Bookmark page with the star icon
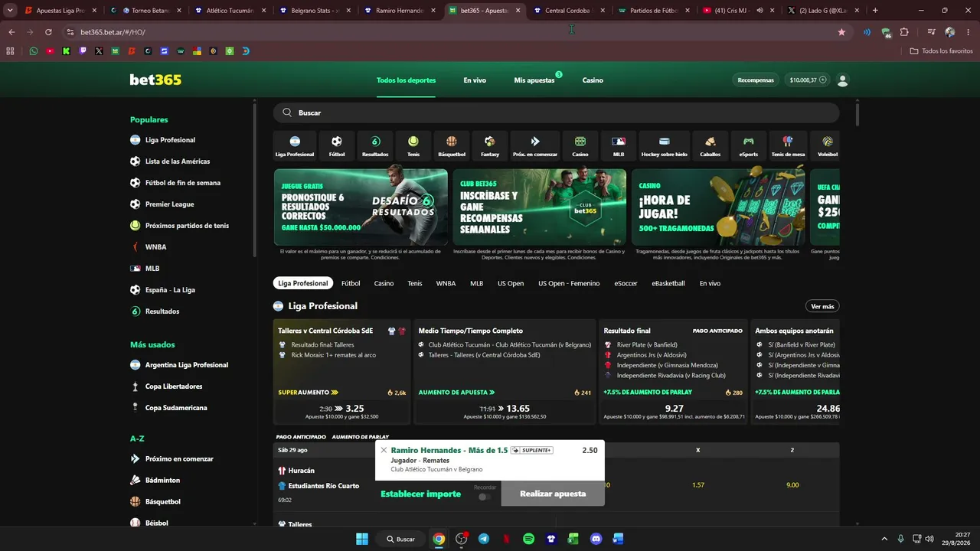 [x=842, y=32]
